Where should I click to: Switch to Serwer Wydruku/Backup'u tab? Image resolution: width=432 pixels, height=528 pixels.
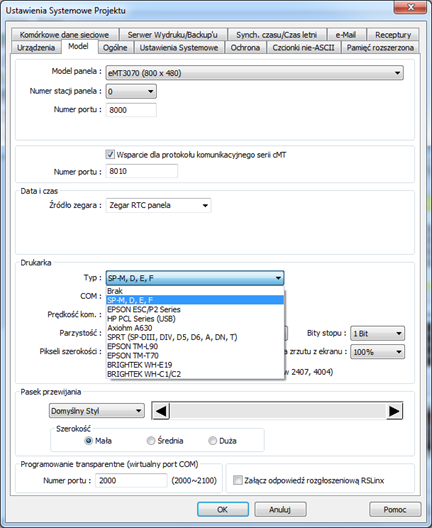point(173,35)
